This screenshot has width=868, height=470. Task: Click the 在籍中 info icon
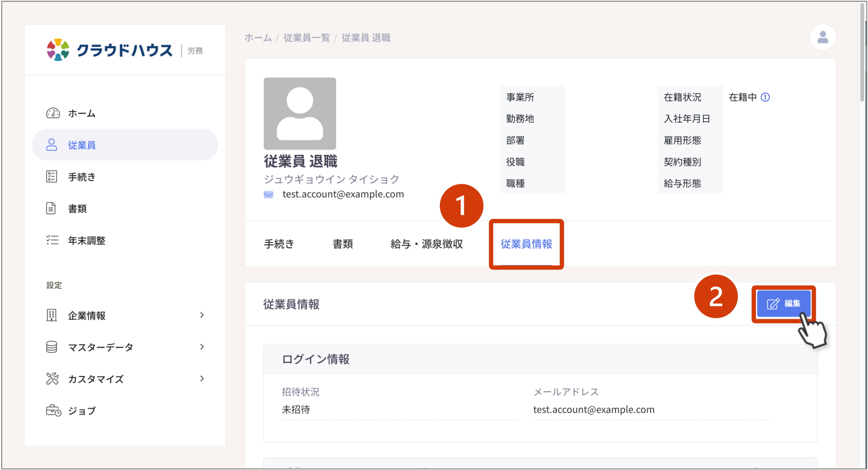tap(765, 97)
